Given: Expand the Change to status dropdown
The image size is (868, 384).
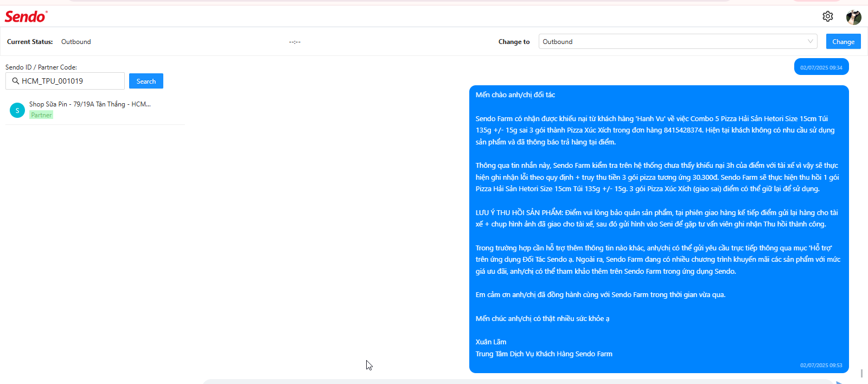Looking at the screenshot, I should (x=678, y=41).
